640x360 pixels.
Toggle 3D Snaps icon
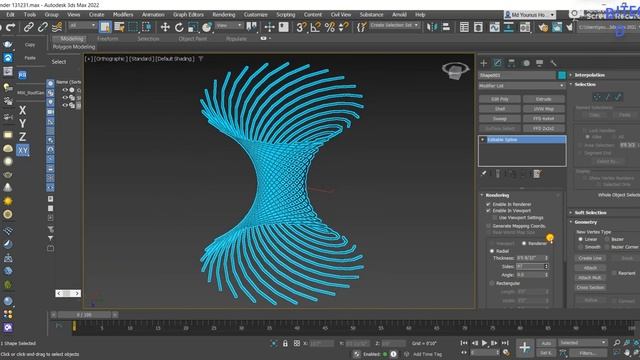point(301,27)
